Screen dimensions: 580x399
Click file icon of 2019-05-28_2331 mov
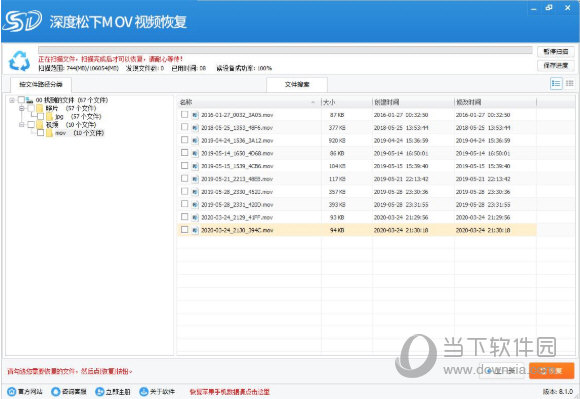(195, 204)
